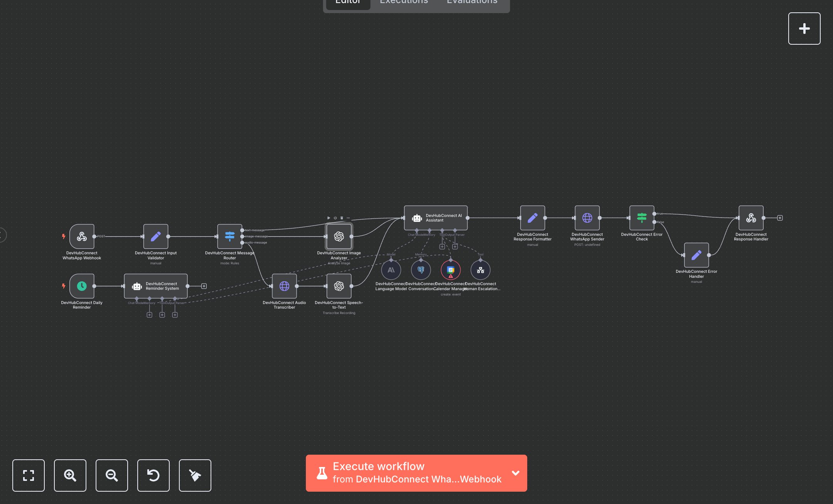
Task: Select the Anthropic Language Model node
Action: (391, 270)
